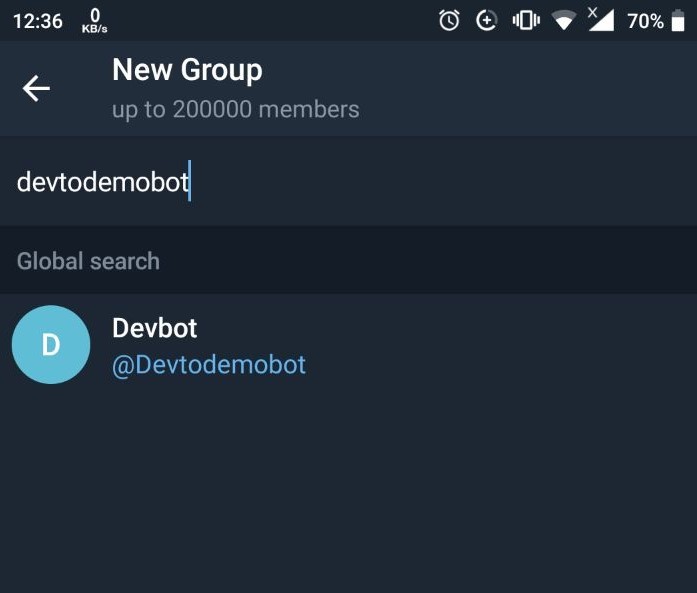The width and height of the screenshot is (697, 593).
Task: Tap the data saver status icon
Action: pos(486,20)
